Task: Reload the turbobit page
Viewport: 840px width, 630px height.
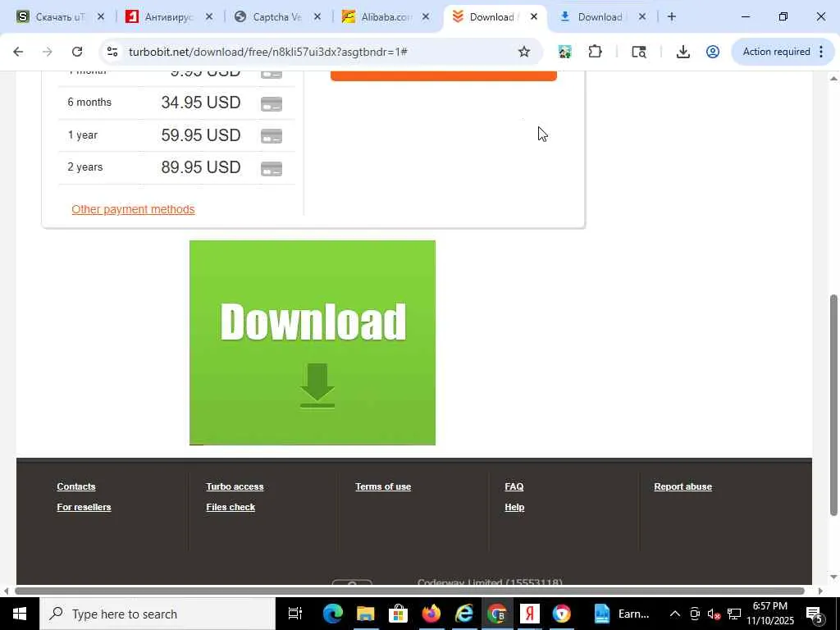Action: coord(77,52)
